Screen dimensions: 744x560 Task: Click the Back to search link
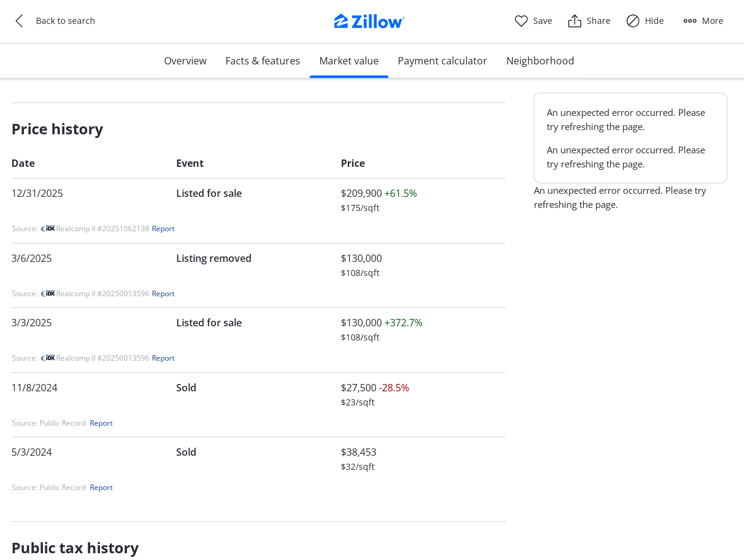click(65, 21)
